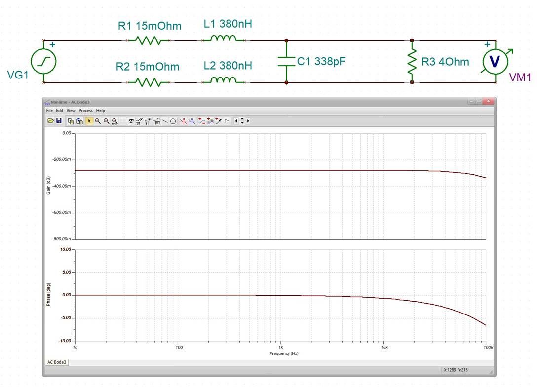Viewport: 537px width, 392px height.
Task: Select the pointer arrow tool
Action: 89,121
